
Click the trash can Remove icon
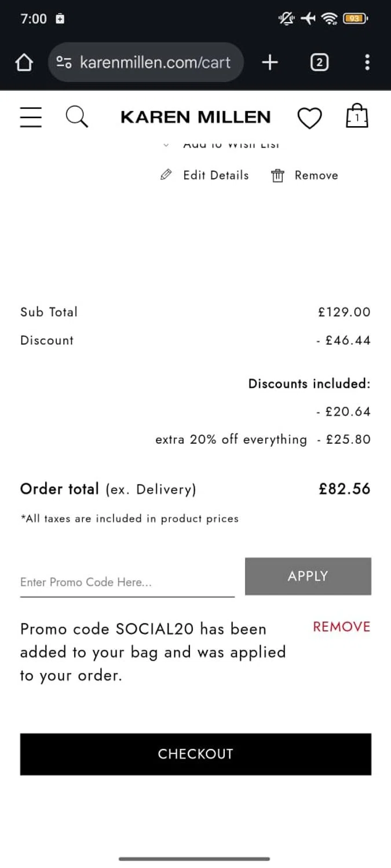[277, 175]
